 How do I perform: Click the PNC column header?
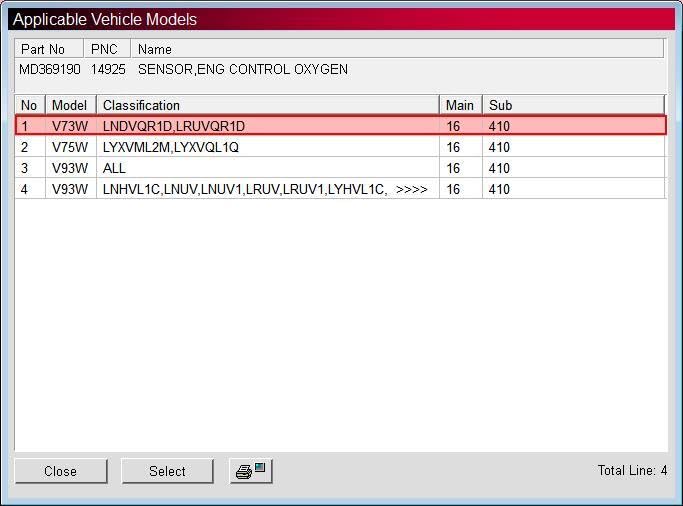pyautogui.click(x=107, y=49)
